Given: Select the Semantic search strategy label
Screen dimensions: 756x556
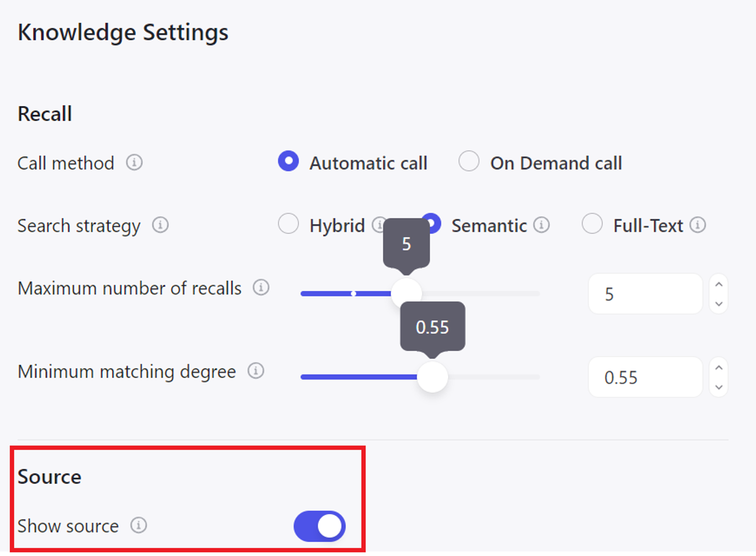Looking at the screenshot, I should point(488,226).
